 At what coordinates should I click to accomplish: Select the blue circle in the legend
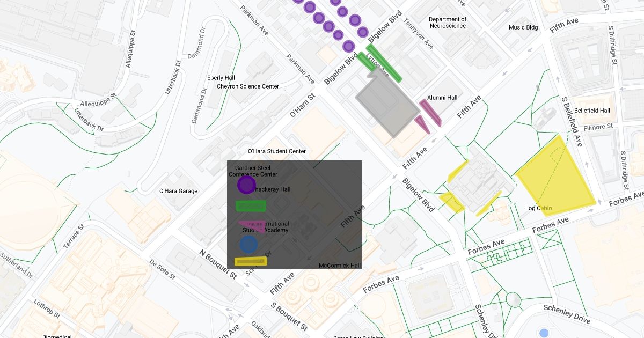[x=248, y=245]
